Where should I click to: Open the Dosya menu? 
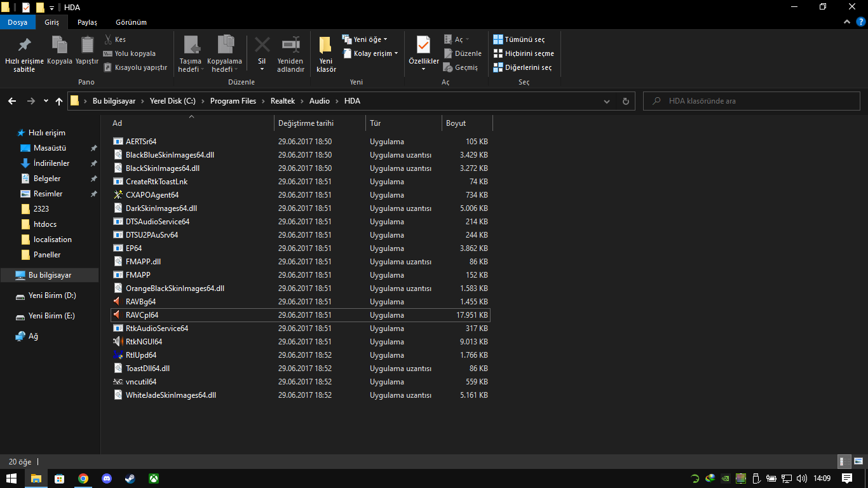pyautogui.click(x=18, y=22)
